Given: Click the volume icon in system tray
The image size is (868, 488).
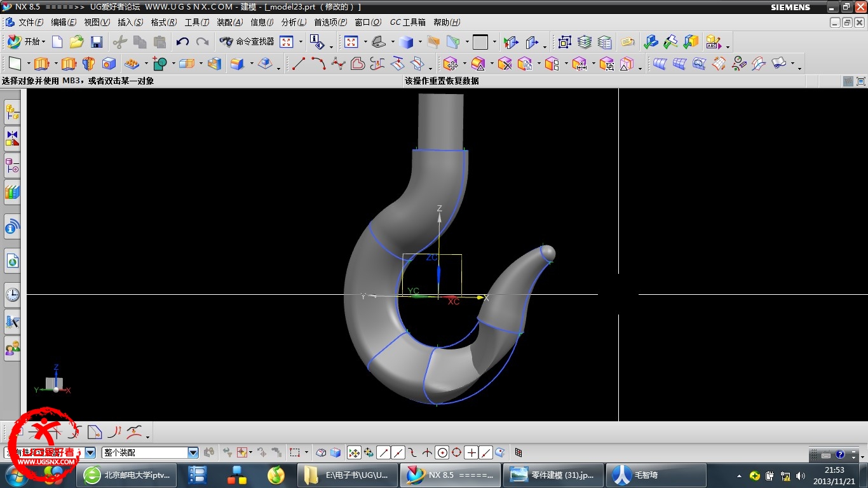Looking at the screenshot, I should coord(800,475).
